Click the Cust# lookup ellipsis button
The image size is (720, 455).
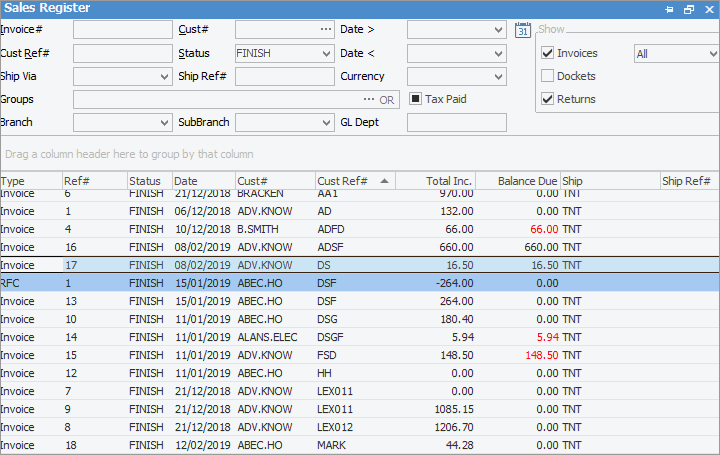coord(325,30)
